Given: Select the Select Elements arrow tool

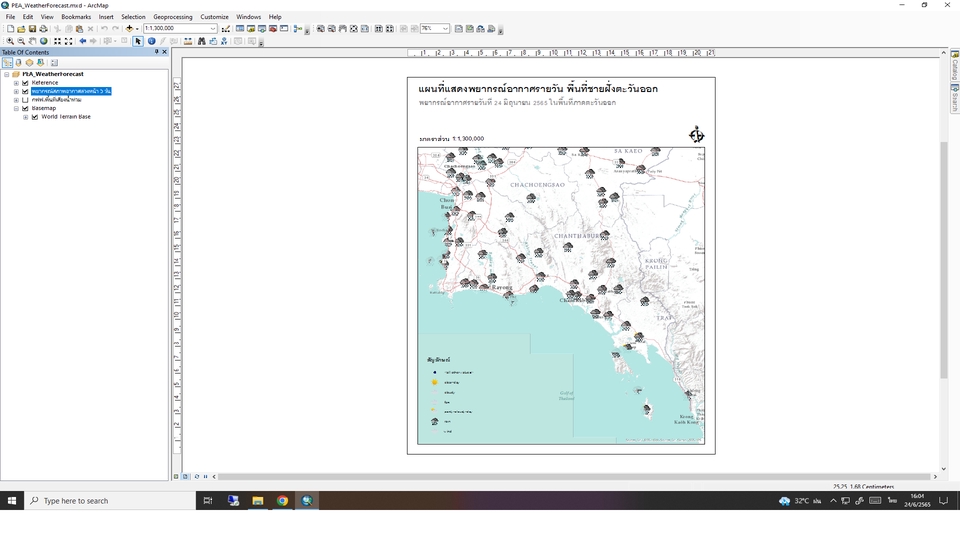Looking at the screenshot, I should pyautogui.click(x=138, y=41).
